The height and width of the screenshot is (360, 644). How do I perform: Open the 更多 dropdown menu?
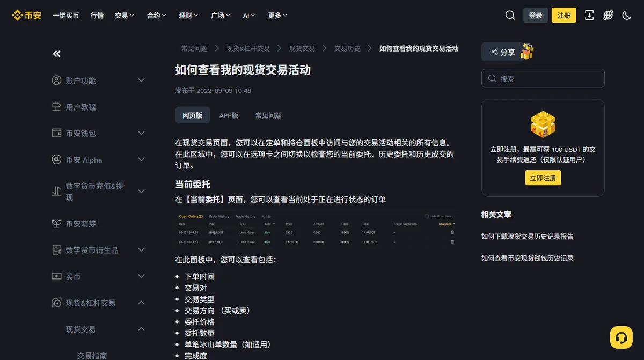[x=278, y=16]
